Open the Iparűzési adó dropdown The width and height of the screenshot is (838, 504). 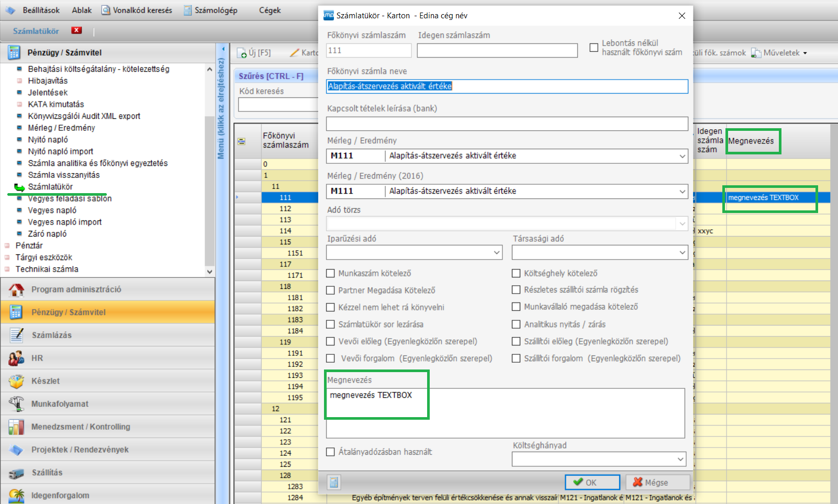click(x=496, y=253)
